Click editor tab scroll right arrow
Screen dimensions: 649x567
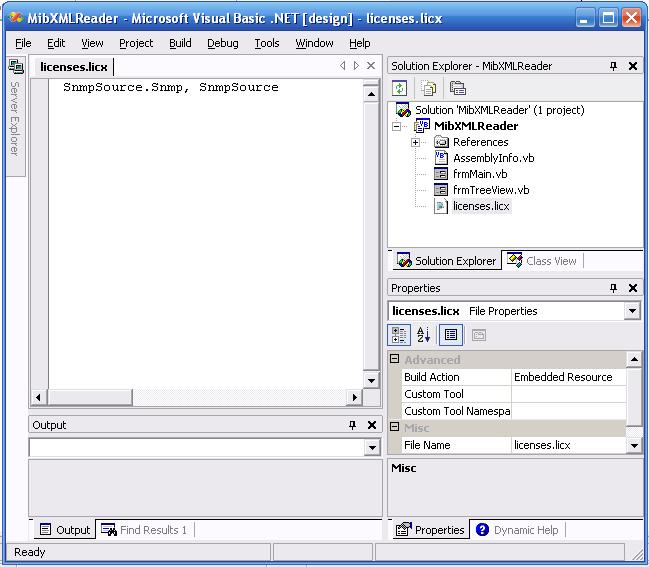pos(356,66)
